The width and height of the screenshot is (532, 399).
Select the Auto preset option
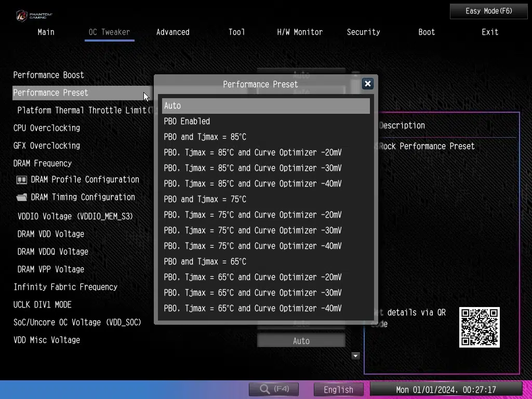(265, 106)
